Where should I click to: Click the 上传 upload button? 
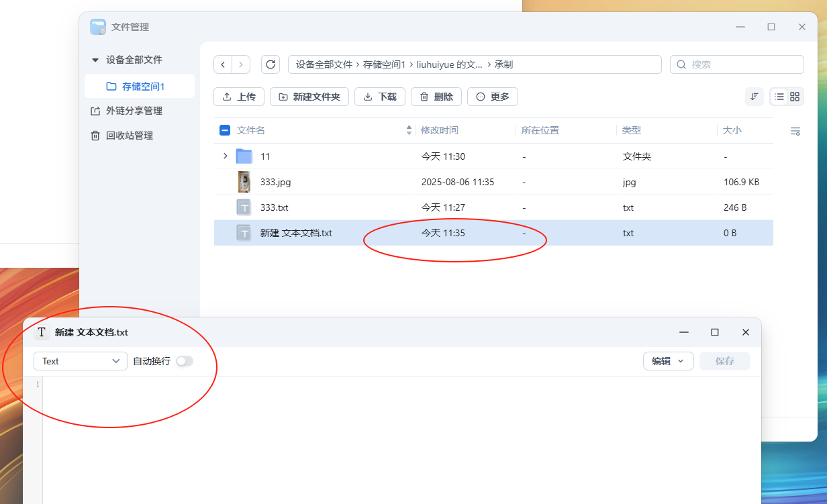pos(239,97)
